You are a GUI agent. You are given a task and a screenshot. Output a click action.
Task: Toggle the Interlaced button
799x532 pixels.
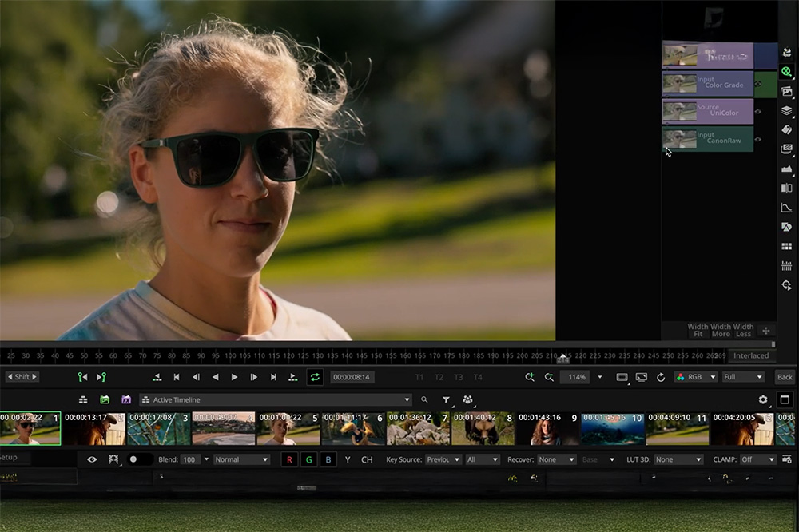pyautogui.click(x=750, y=355)
